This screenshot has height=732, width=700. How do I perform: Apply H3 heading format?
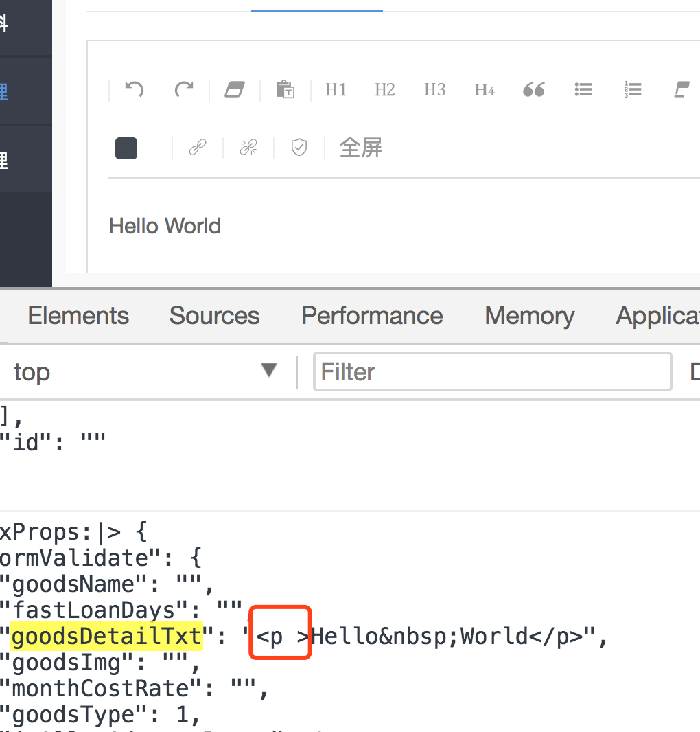click(435, 90)
